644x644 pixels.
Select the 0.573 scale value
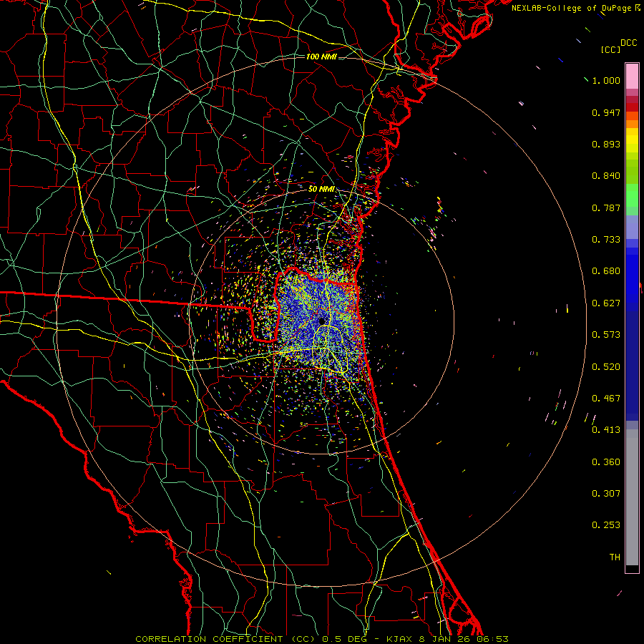tap(606, 335)
